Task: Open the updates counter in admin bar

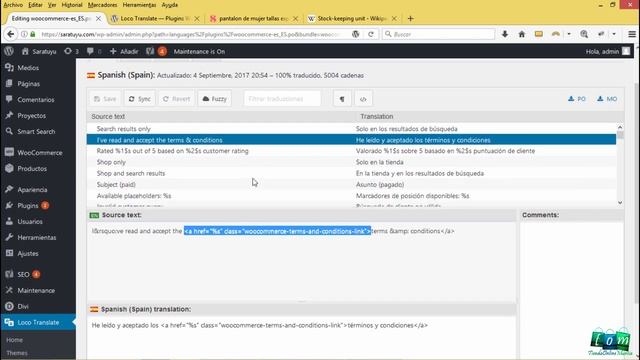Action: tap(71, 51)
